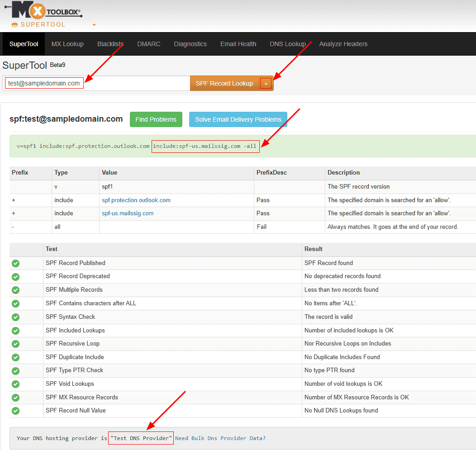Click green check icon for SPF Duplicate Include
Viewport: 476px width, 450px height.
[15, 357]
